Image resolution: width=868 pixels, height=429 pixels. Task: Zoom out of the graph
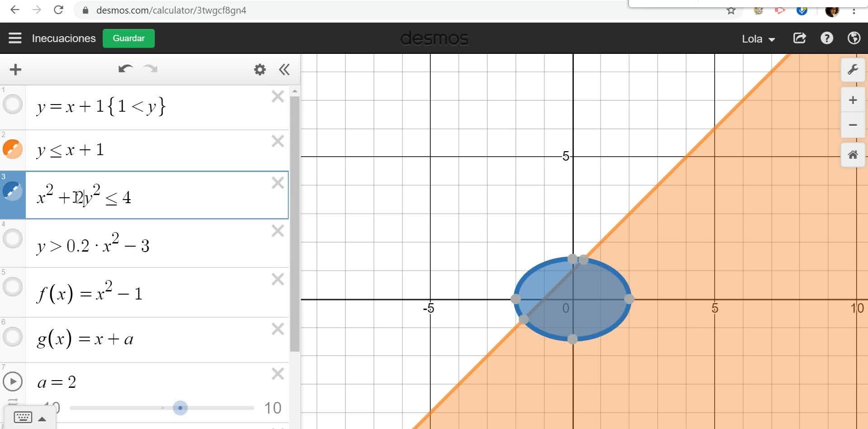pyautogui.click(x=853, y=125)
